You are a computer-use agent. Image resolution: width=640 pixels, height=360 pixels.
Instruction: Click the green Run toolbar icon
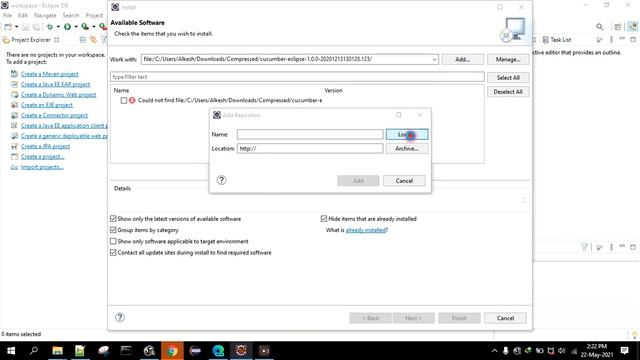click(x=67, y=27)
